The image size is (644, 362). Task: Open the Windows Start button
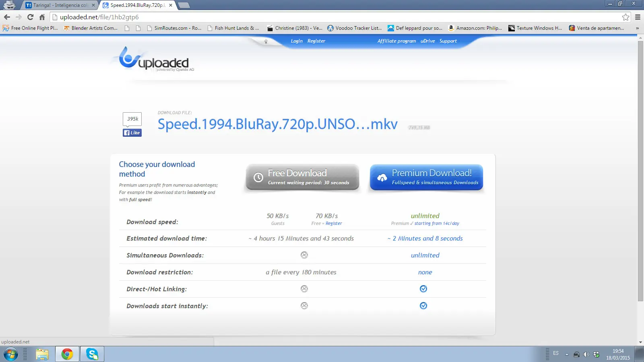pos(11,354)
